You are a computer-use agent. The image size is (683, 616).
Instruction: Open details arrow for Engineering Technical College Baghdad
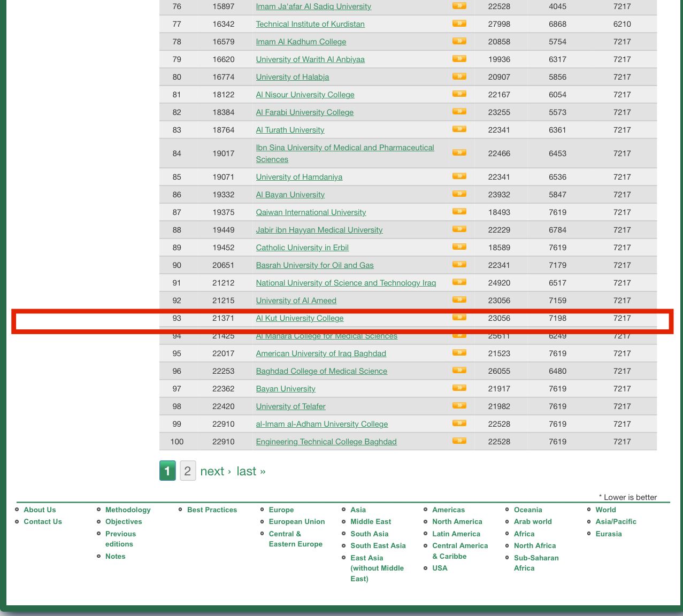click(x=459, y=441)
